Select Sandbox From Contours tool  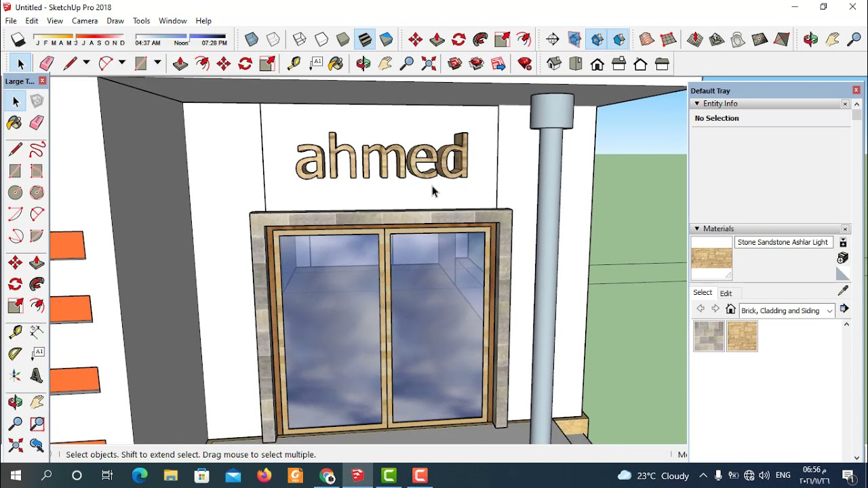pyautogui.click(x=647, y=39)
